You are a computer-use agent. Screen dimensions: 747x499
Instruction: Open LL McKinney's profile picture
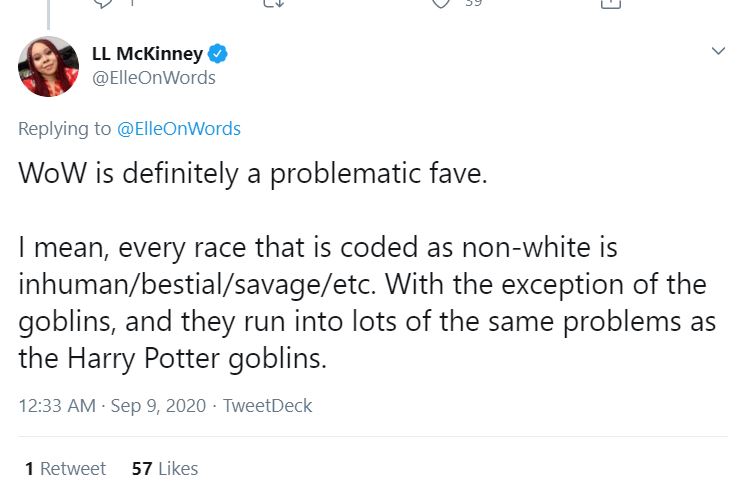pos(49,66)
